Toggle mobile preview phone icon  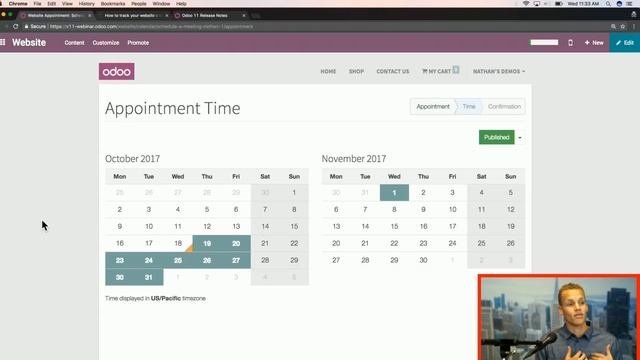click(570, 42)
